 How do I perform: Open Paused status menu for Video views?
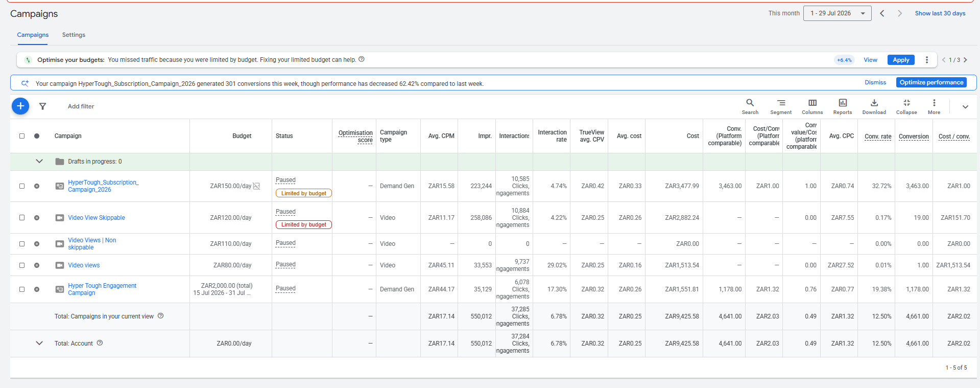[285, 264]
